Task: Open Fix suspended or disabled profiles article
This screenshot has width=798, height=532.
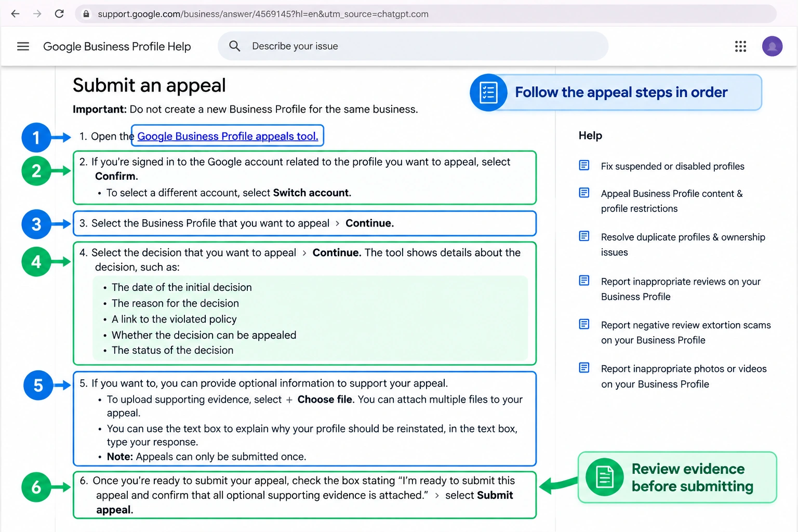Action: coord(672,166)
